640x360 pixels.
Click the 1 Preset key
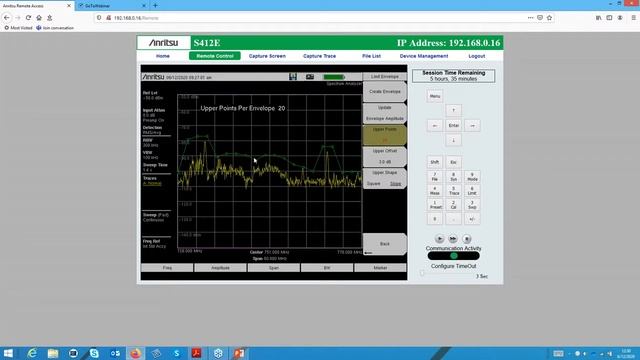click(x=435, y=204)
